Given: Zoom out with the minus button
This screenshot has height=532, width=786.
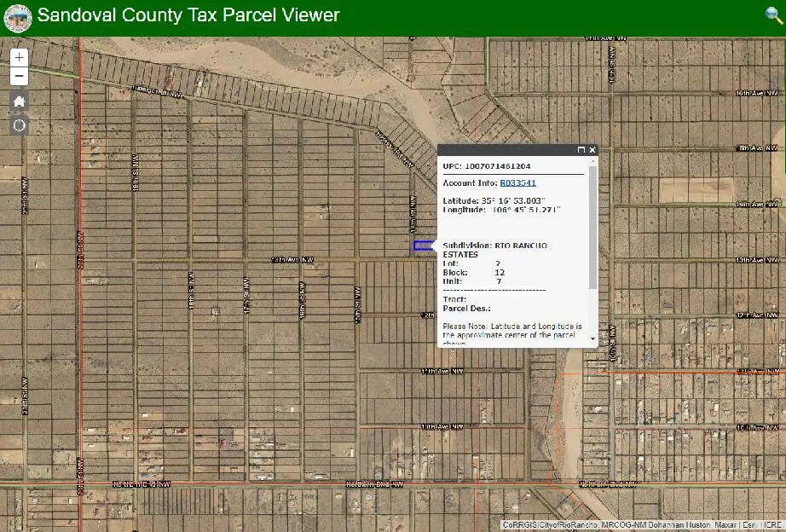Looking at the screenshot, I should click(19, 77).
